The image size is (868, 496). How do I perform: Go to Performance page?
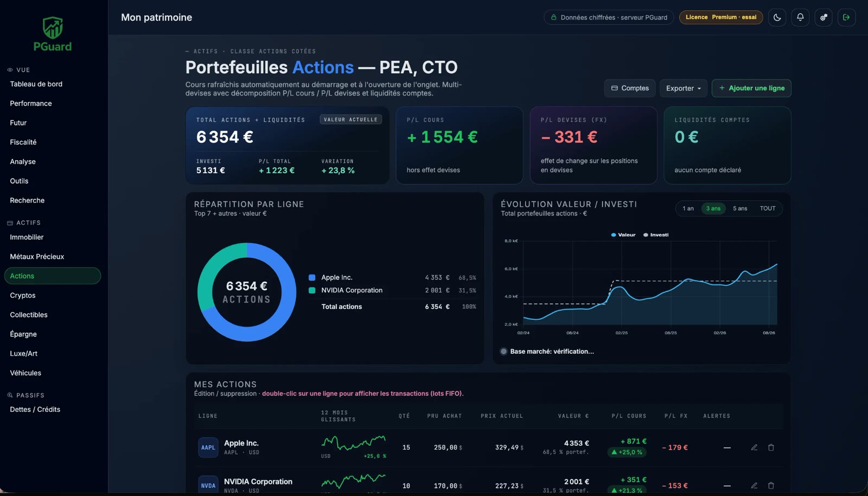pyautogui.click(x=31, y=104)
